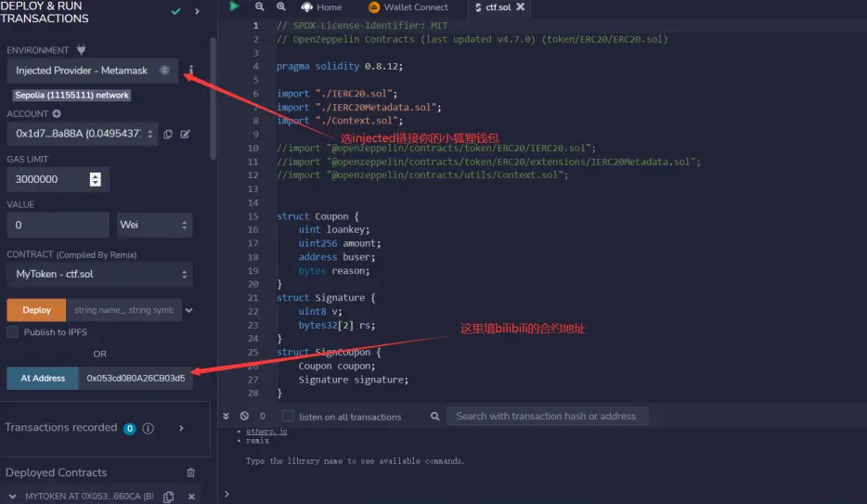Close the ctf.sol tab
The width and height of the screenshot is (867, 504).
pos(521,6)
